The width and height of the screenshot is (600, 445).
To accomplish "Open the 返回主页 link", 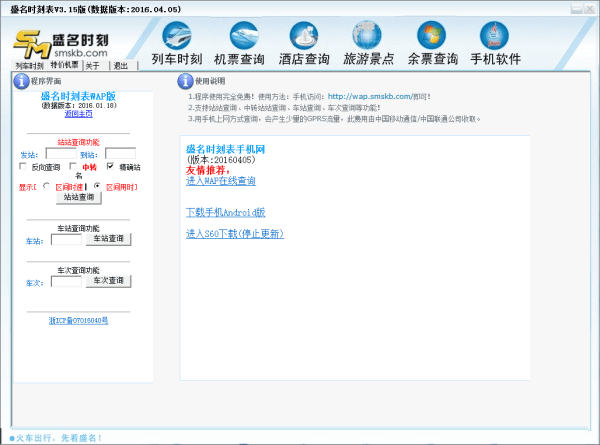I will pos(79,114).
